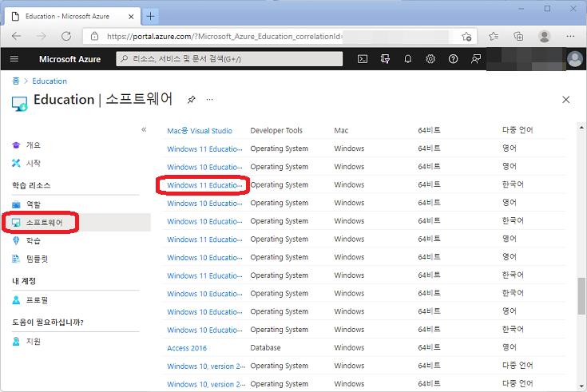Click the scrollbar down arrow
The height and width of the screenshot is (392, 587).
(581, 386)
